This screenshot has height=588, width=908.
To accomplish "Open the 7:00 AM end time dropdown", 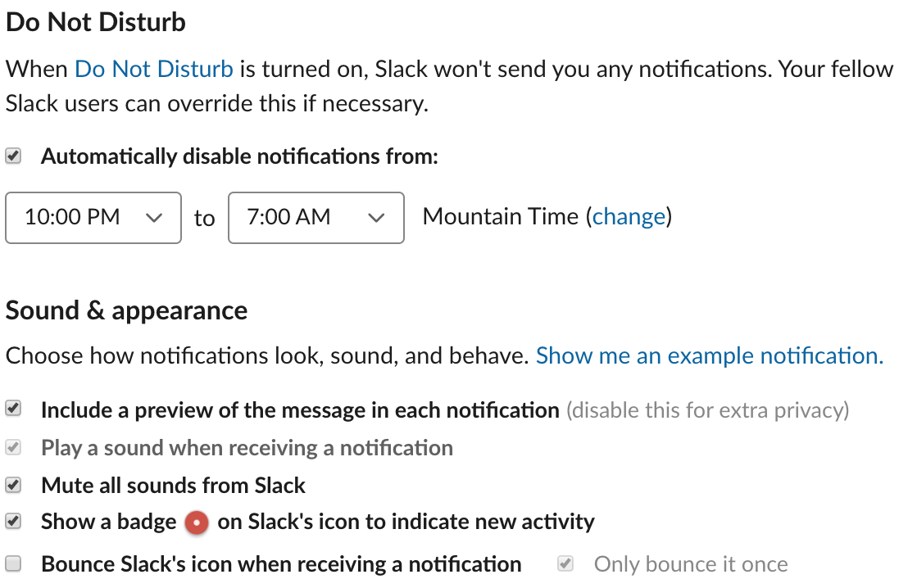I will (316, 218).
